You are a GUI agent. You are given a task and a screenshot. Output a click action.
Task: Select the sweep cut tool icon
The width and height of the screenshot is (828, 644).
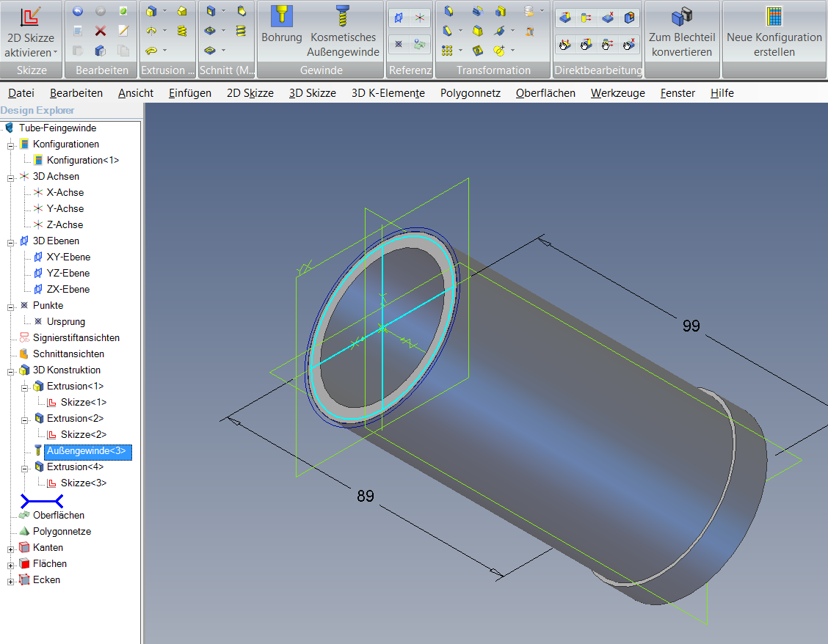coord(211,51)
